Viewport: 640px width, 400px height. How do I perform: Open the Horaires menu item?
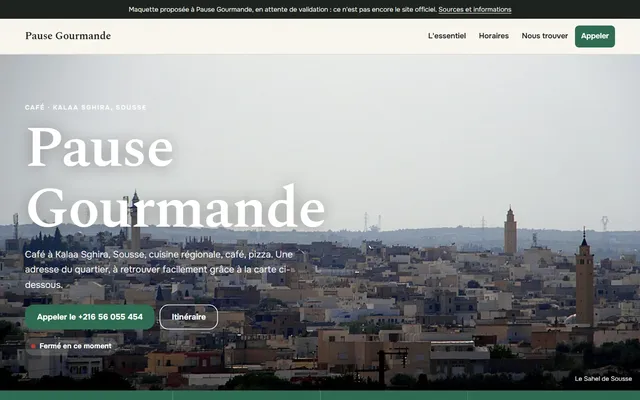point(493,36)
